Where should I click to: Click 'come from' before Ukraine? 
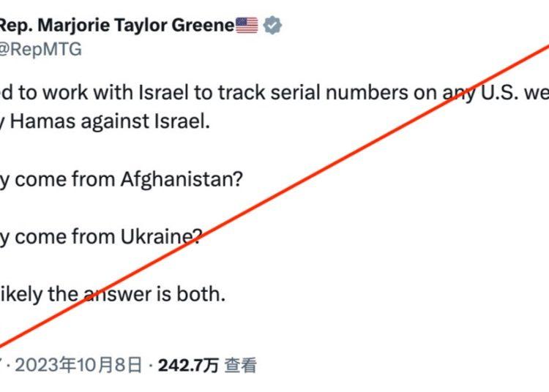tap(64, 237)
